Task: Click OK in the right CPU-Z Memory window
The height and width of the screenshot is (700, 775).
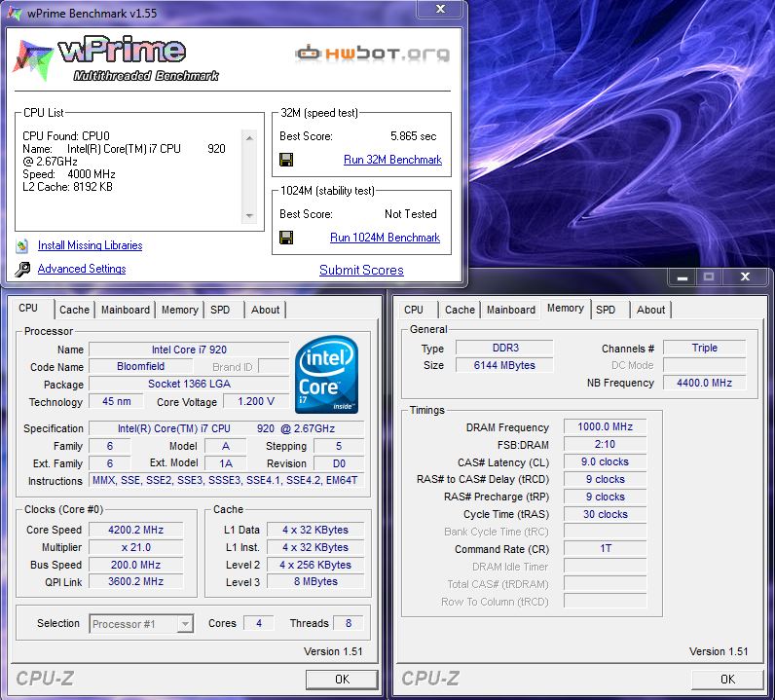Action: click(727, 680)
